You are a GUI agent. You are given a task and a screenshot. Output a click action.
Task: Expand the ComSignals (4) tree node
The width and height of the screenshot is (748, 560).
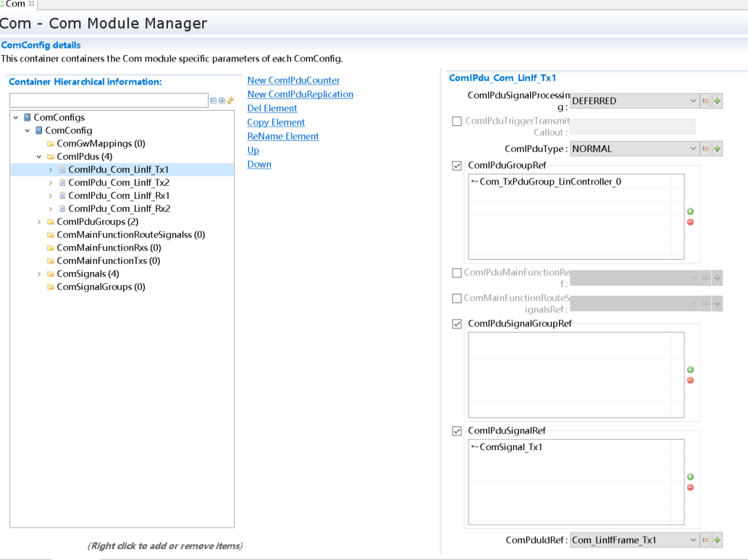(x=39, y=274)
